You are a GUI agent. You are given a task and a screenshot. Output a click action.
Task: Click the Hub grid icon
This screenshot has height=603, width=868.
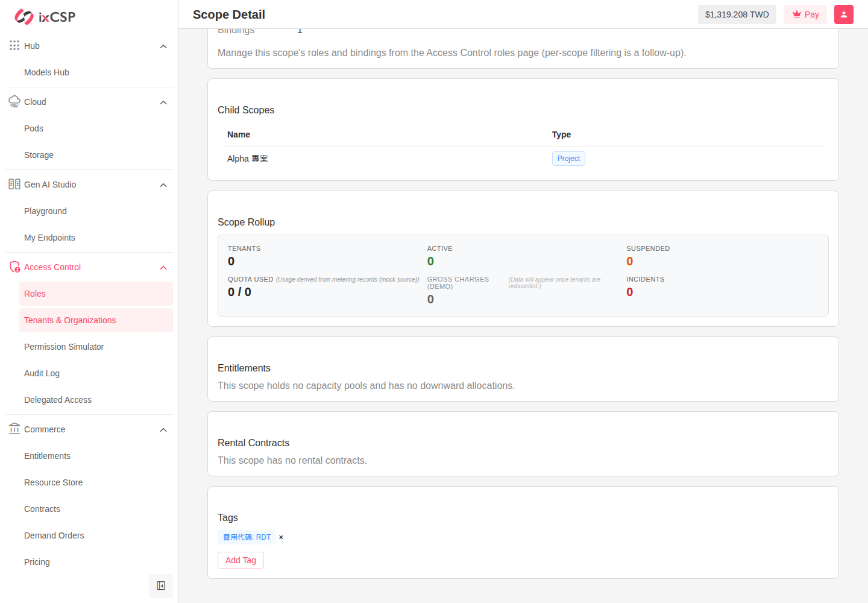pyautogui.click(x=14, y=45)
